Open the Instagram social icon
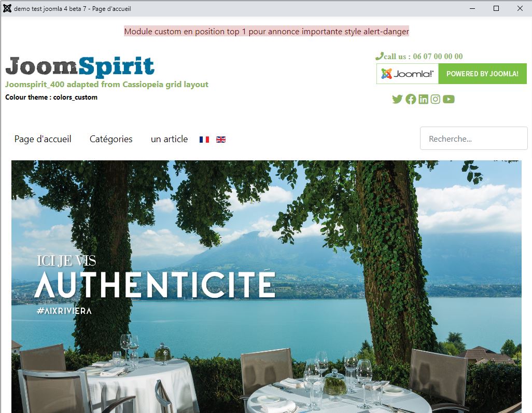Viewport: 532px width, 413px height. tap(436, 99)
